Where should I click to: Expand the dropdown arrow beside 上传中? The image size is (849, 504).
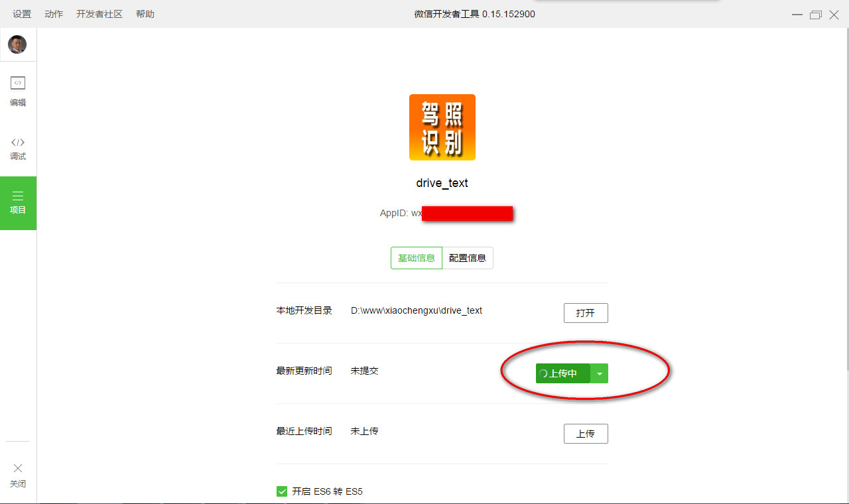pos(600,373)
